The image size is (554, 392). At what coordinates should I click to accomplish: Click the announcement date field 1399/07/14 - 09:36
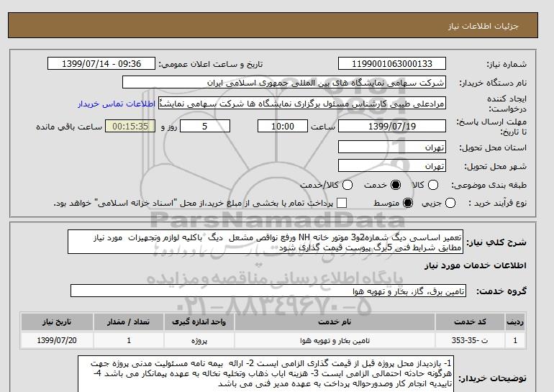(x=101, y=64)
